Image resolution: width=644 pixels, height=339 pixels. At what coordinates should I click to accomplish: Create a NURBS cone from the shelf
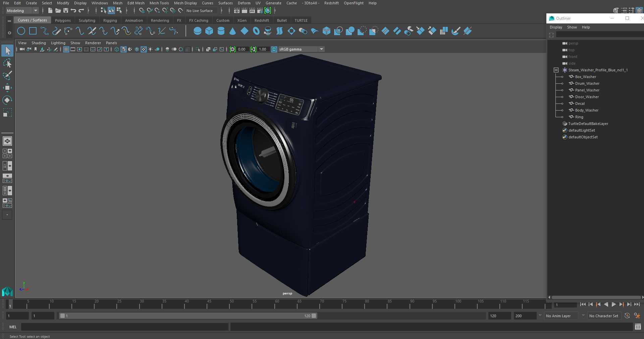click(232, 31)
